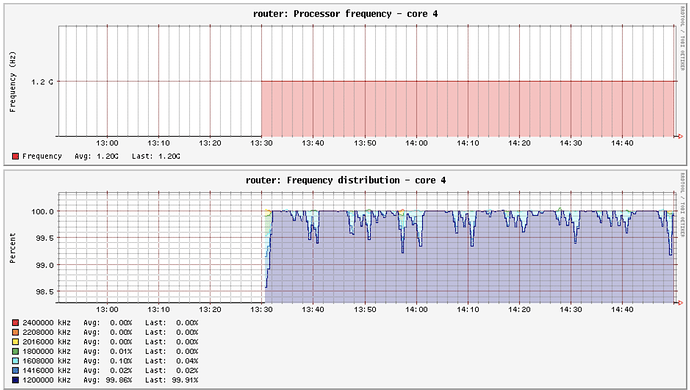
Task: Click the Frequency (Hz) axis label
Action: pyautogui.click(x=12, y=82)
